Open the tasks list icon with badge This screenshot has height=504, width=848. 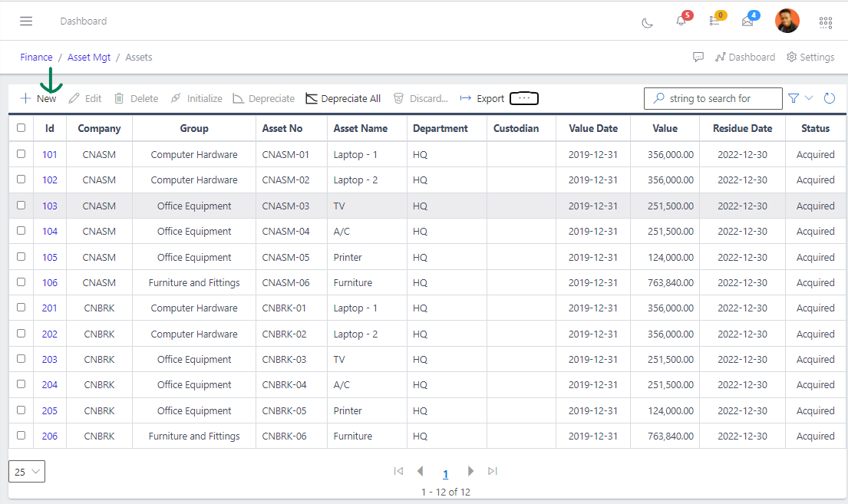714,21
